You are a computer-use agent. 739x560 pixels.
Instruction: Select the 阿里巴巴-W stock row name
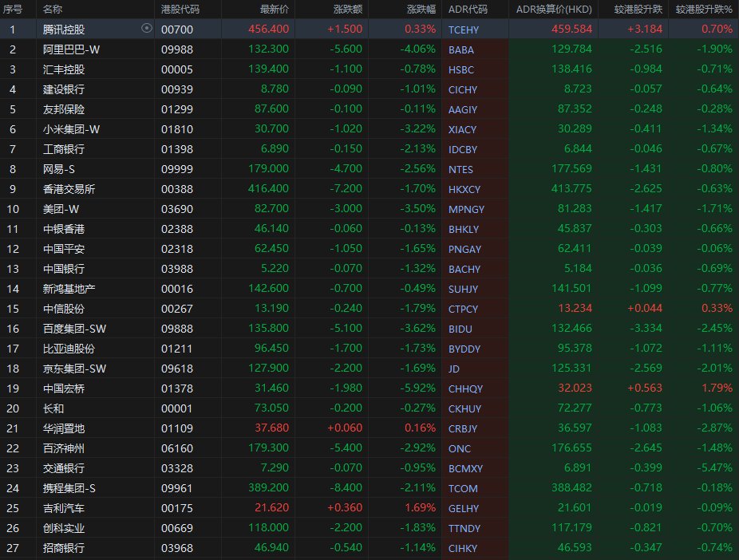tap(71, 49)
